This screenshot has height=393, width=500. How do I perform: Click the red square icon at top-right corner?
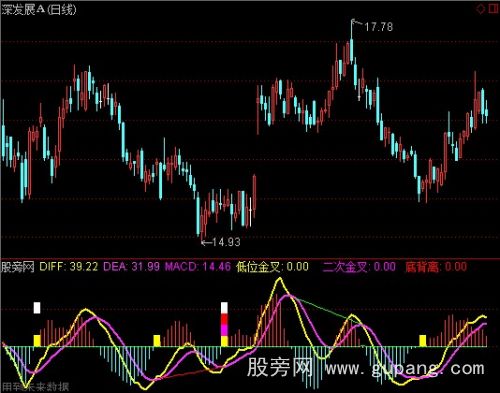coord(493,9)
